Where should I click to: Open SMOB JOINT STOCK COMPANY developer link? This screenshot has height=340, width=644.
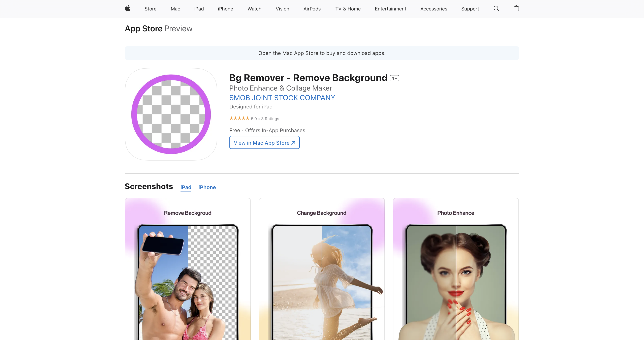pyautogui.click(x=282, y=98)
